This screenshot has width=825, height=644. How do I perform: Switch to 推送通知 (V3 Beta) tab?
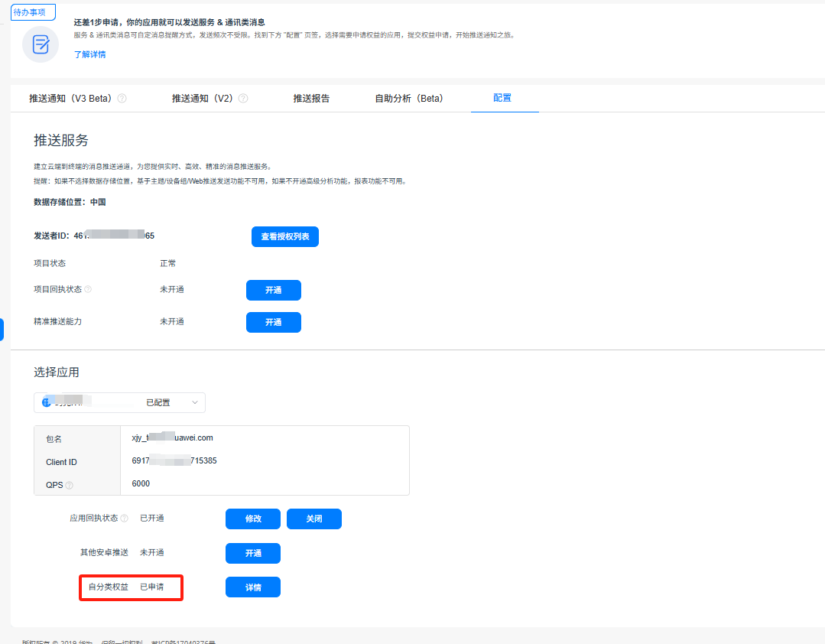click(x=70, y=99)
